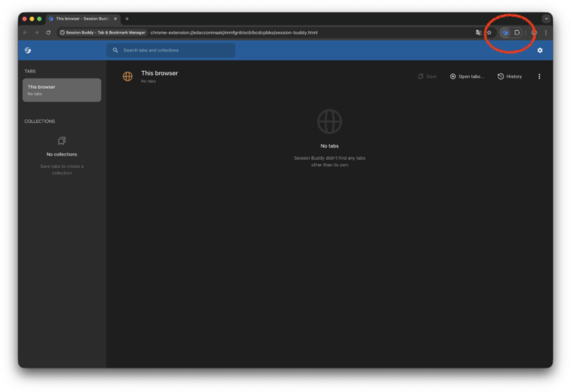Image resolution: width=571 pixels, height=392 pixels.
Task: Click the Save button
Action: pyautogui.click(x=427, y=77)
